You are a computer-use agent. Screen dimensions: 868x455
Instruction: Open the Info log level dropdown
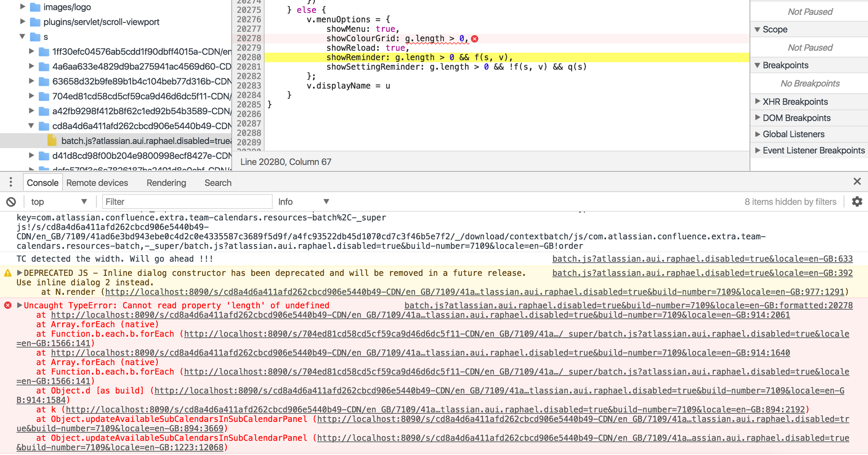point(303,202)
